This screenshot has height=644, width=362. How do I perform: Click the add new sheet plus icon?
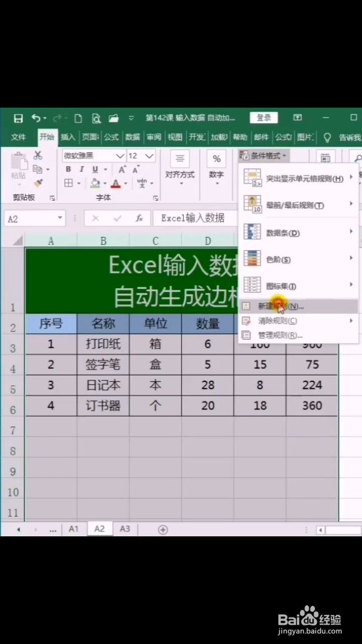163,529
